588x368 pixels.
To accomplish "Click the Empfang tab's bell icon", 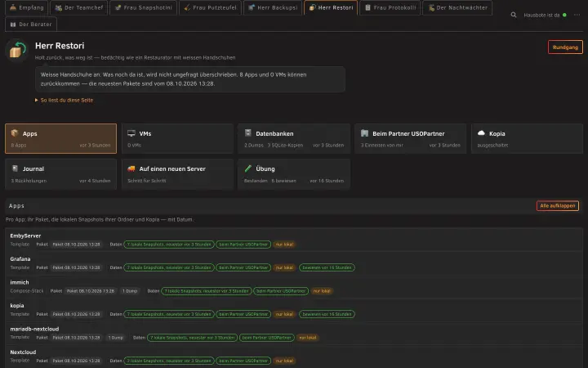I will pyautogui.click(x=13, y=7).
